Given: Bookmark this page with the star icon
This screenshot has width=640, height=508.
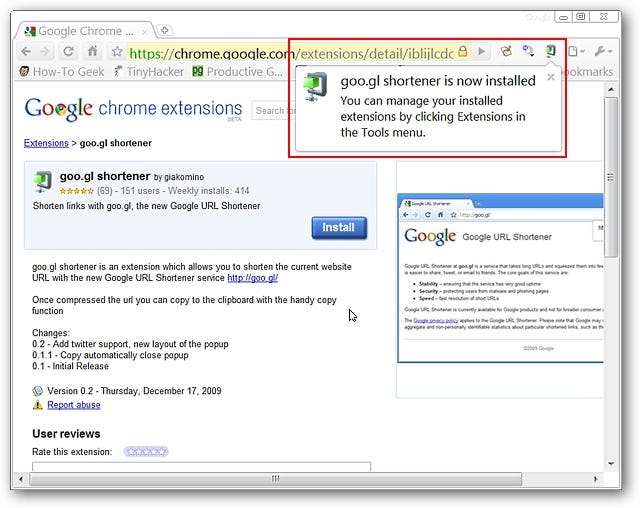Looking at the screenshot, I should [117, 51].
